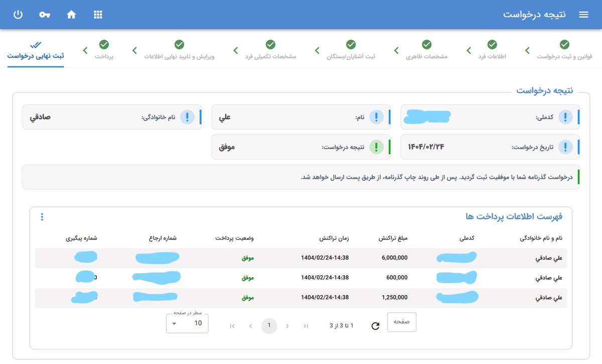Open the three-dot menu of payments list
Screen dimensions: 602x364
click(42, 217)
